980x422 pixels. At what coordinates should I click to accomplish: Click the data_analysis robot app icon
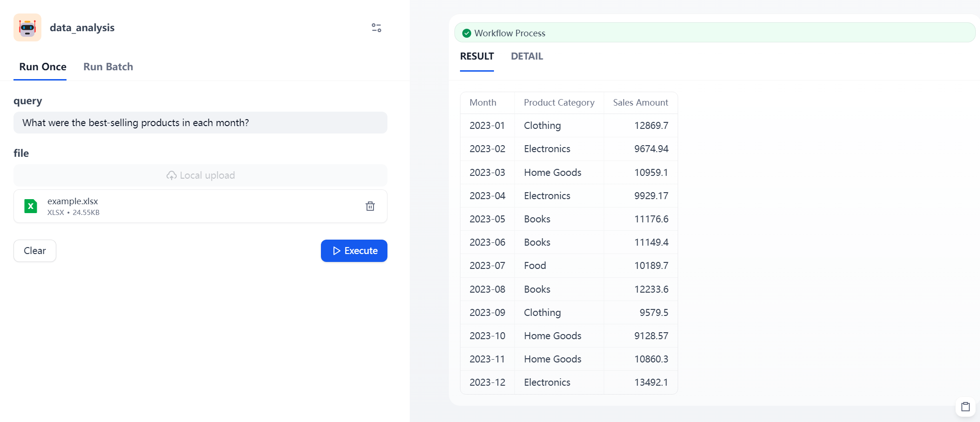coord(27,28)
